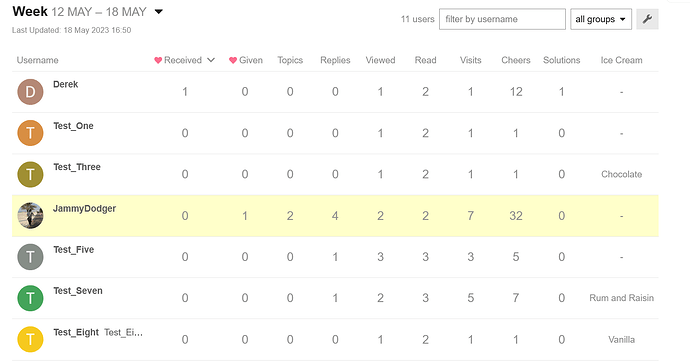Open Test_Eight's user profile link
The height and width of the screenshot is (362, 690).
pos(76,333)
